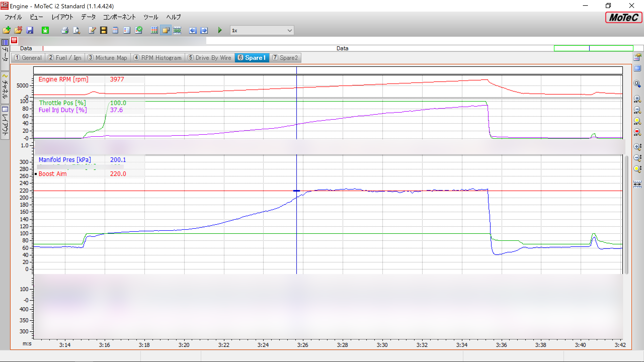
Task: Click the film strip icon in the toolbar
Action: pos(104,30)
